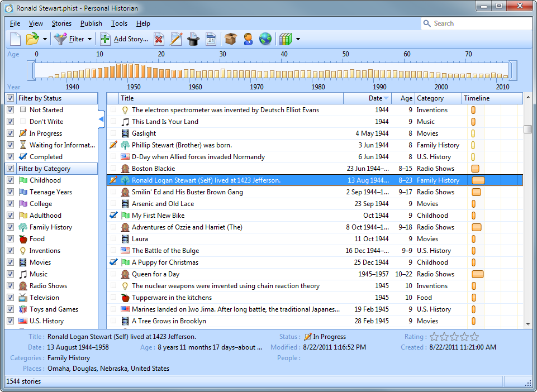Click the magician top hat wizard icon
537x392 pixels.
193,39
